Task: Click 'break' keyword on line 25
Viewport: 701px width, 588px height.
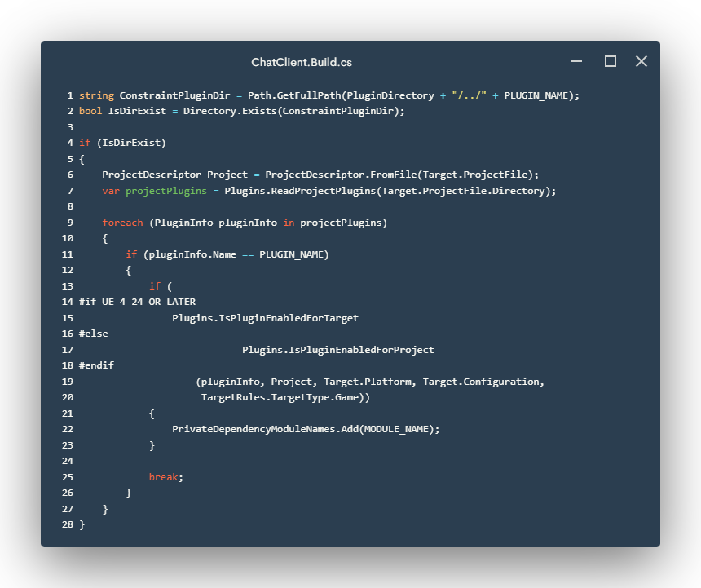Action: point(163,477)
